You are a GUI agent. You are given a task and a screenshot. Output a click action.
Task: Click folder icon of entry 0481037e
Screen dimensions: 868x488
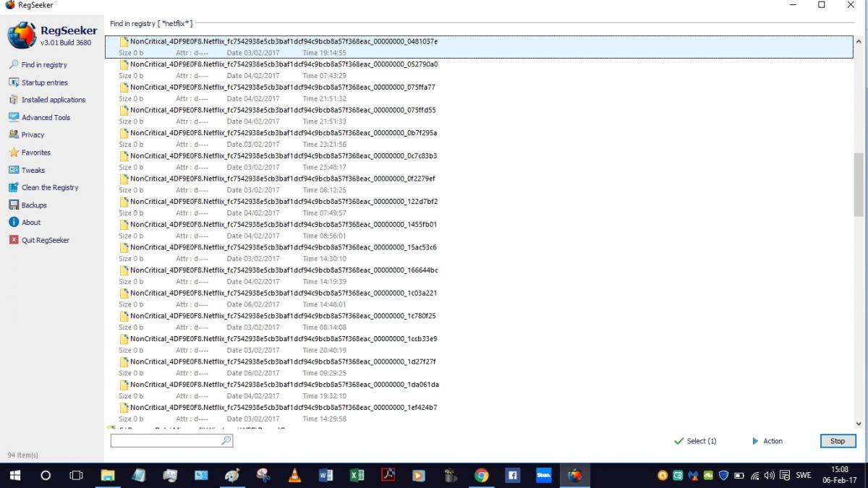(124, 41)
